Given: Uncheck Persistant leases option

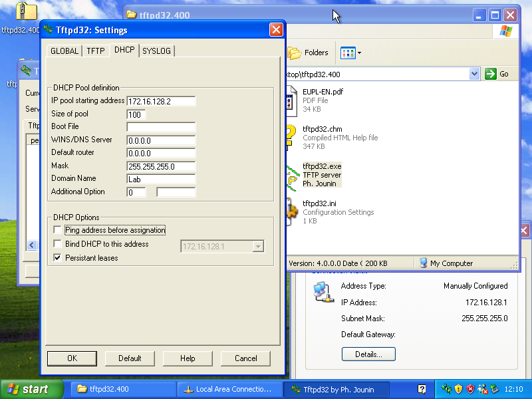Looking at the screenshot, I should point(57,258).
